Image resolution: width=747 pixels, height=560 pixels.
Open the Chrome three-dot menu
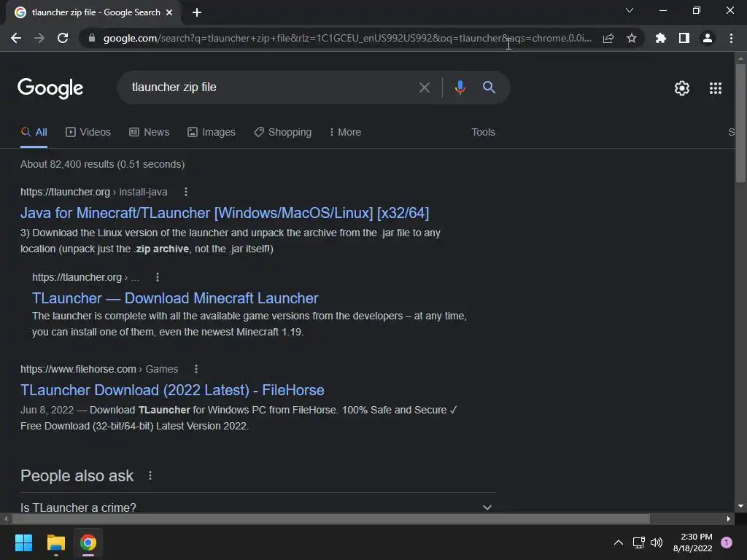click(731, 38)
